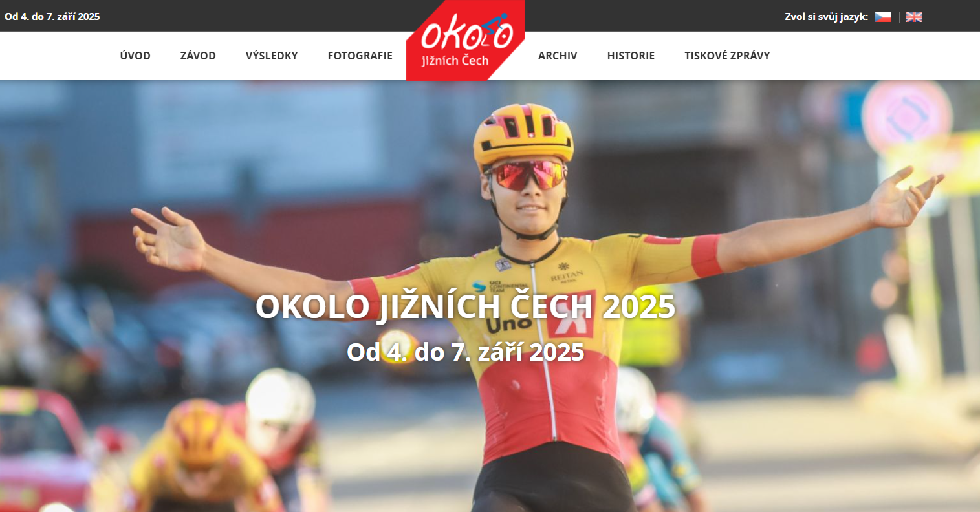Switch language using the British flag

pos(914,17)
